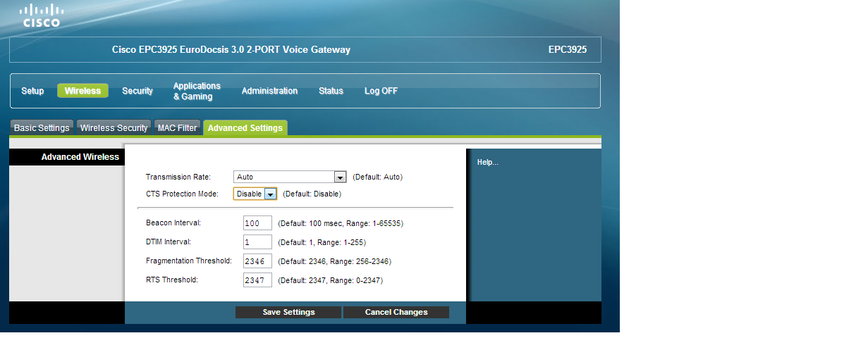Open the Setup menu

point(32,91)
